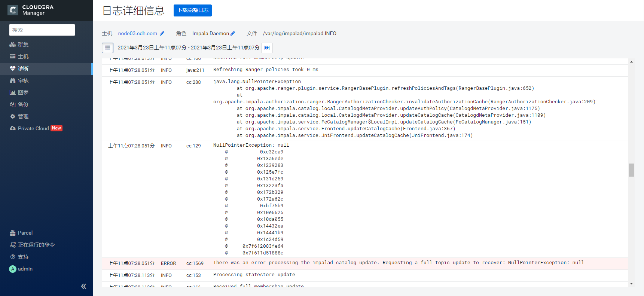The width and height of the screenshot is (644, 296).
Task: Click the cc:288 source cell
Action: point(193,82)
